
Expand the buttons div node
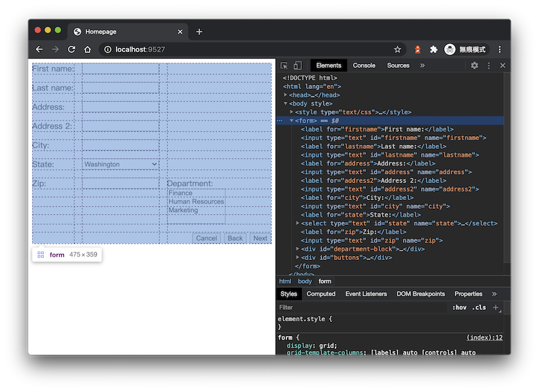click(298, 258)
